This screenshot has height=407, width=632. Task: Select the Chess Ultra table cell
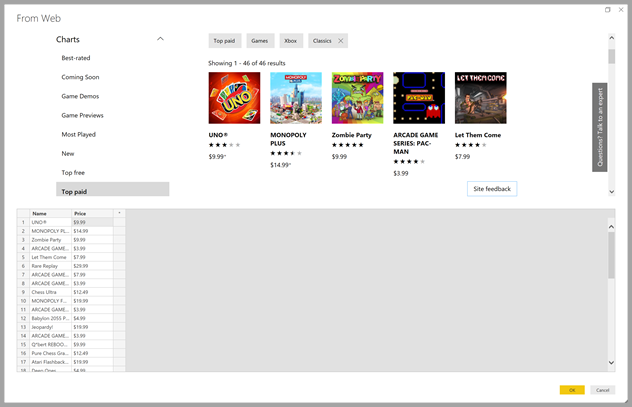[50, 292]
